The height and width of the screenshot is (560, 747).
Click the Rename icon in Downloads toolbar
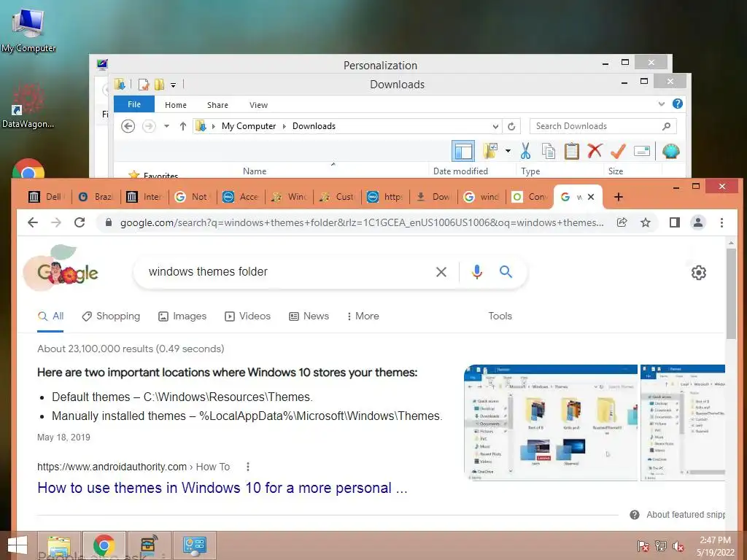(642, 152)
